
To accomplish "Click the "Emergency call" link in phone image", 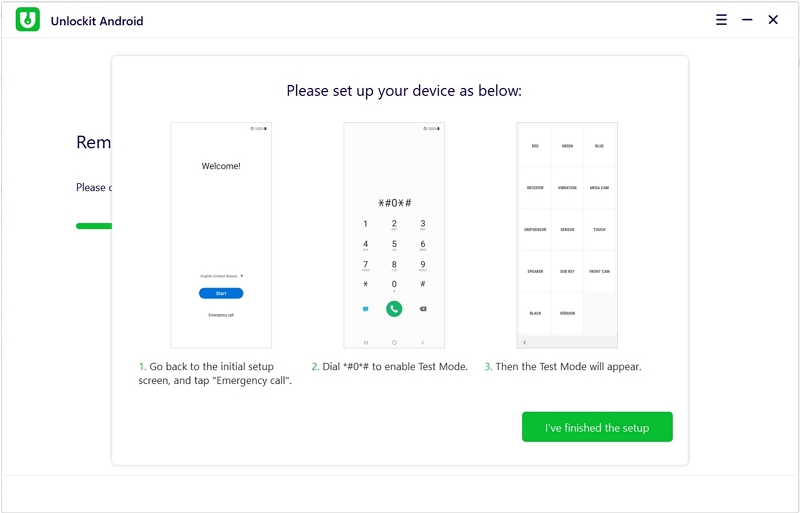I will point(221,315).
